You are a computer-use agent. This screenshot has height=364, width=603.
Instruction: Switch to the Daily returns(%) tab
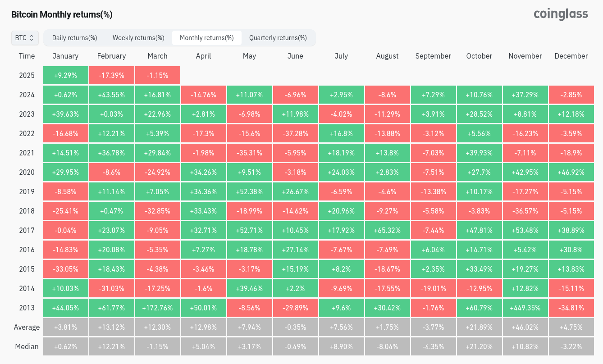tap(75, 38)
